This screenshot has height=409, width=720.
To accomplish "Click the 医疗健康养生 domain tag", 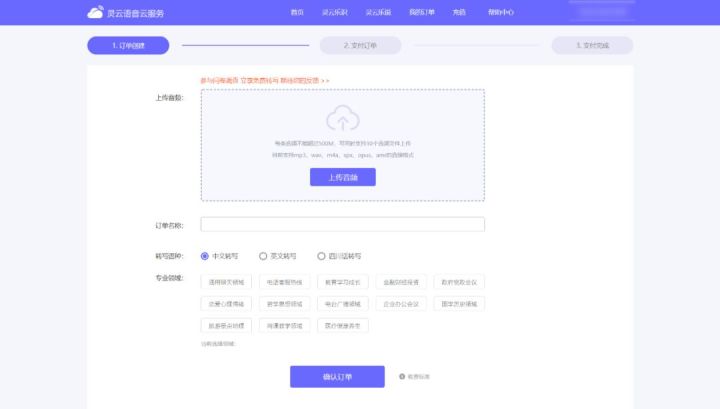I will click(x=342, y=325).
